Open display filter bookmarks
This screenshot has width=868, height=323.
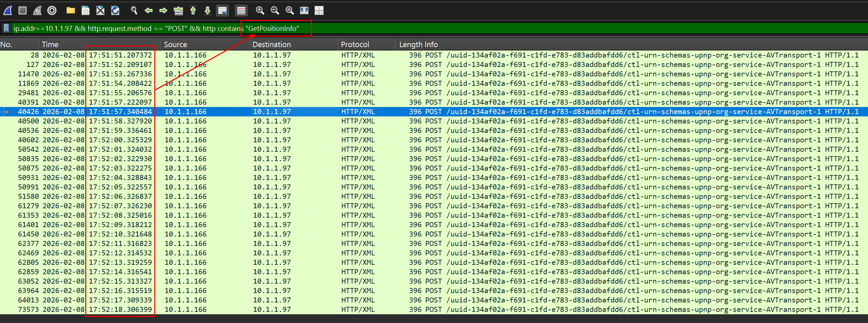[x=6, y=28]
